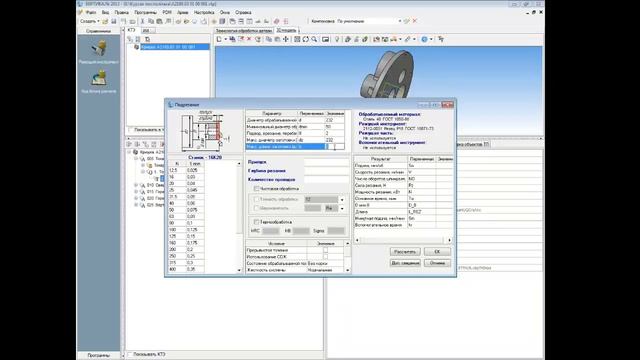Open the Режущий инструмент sidebar item
This screenshot has height=360, width=640.
98,51
